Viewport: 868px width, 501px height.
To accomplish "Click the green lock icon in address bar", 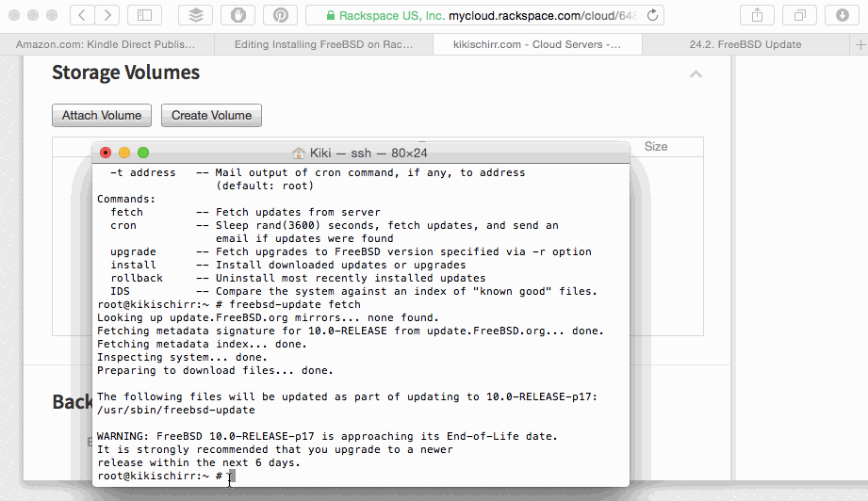I will [x=331, y=15].
